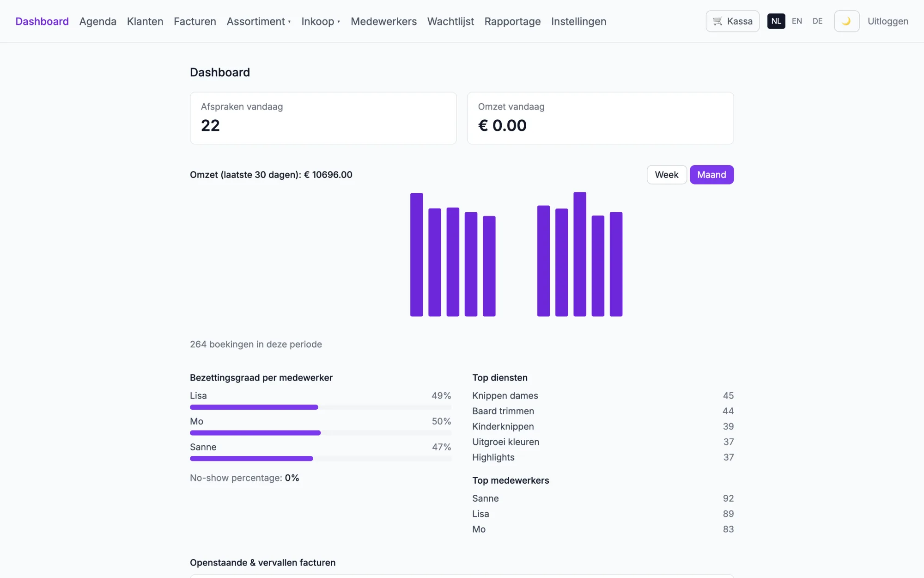Click Mo in Top medewerkers

(x=603, y=529)
